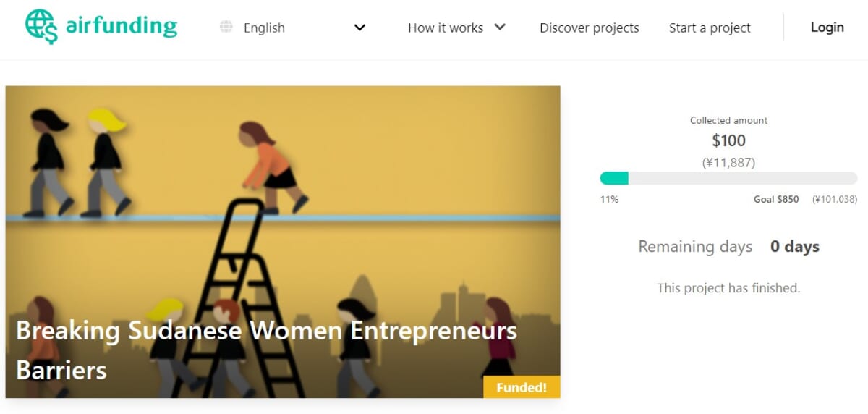This screenshot has height=414, width=868.
Task: Go to Discover projects
Action: click(x=590, y=28)
